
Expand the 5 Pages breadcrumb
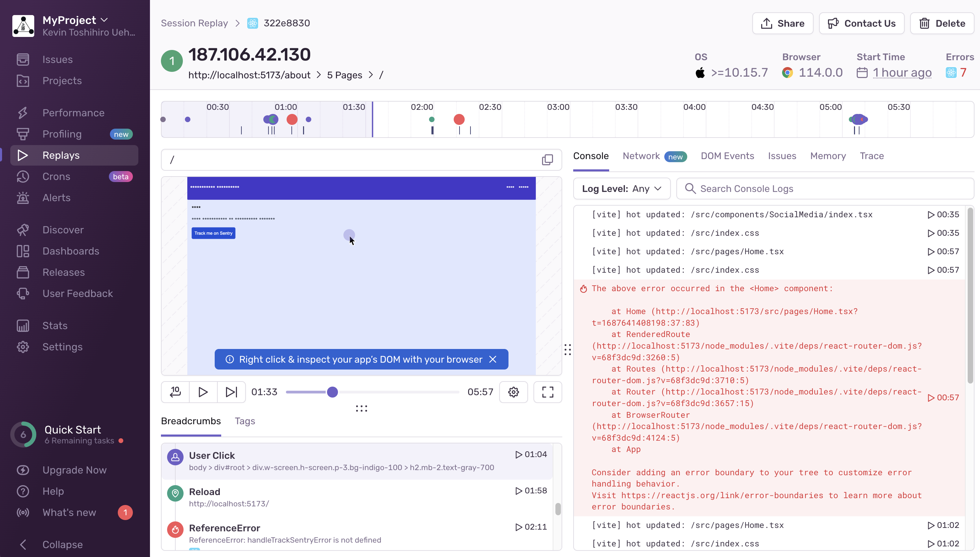pyautogui.click(x=344, y=75)
